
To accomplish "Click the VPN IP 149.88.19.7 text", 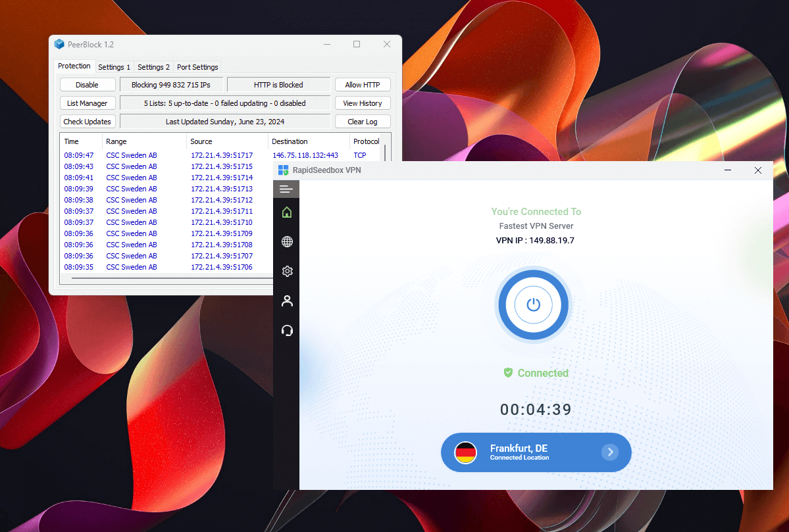I will pos(536,241).
